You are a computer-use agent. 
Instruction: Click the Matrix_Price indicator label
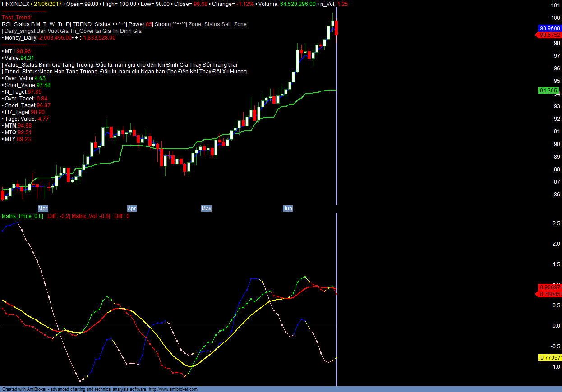[22, 216]
